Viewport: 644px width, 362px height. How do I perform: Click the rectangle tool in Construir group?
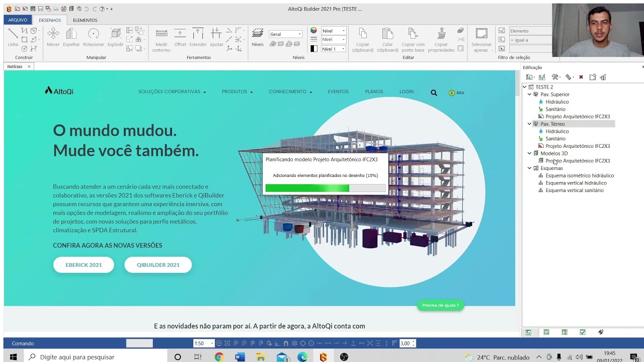click(x=24, y=40)
